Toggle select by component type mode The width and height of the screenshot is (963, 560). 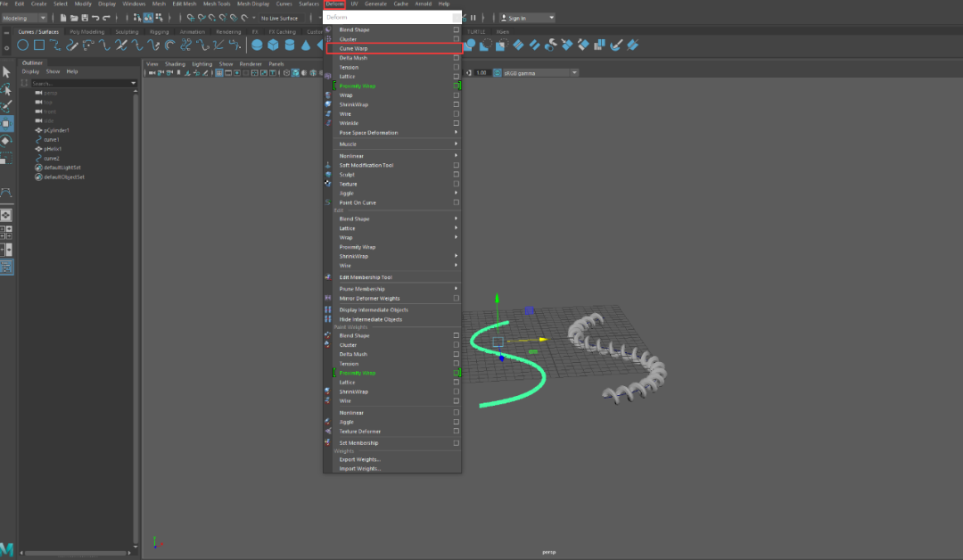[159, 18]
